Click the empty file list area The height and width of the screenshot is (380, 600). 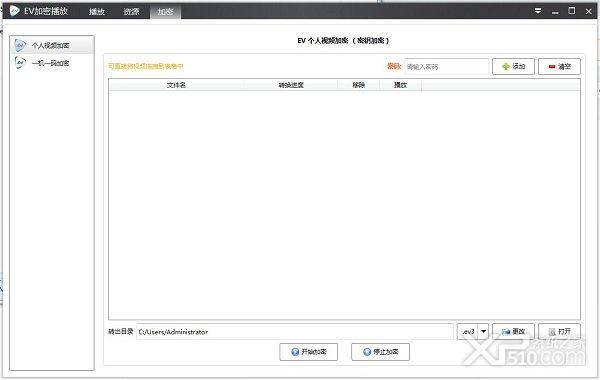(344, 205)
